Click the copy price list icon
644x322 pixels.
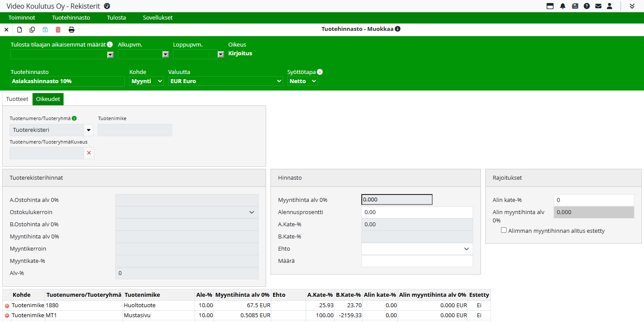32,30
